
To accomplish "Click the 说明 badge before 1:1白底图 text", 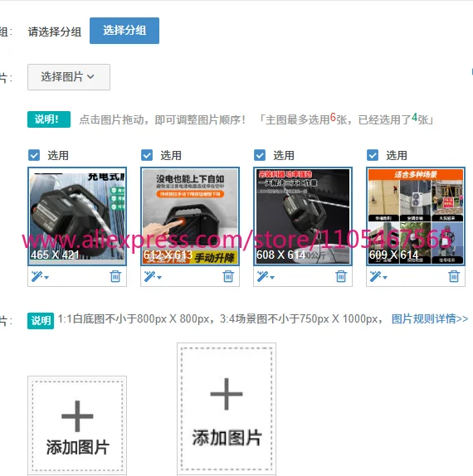I will 41,321.
